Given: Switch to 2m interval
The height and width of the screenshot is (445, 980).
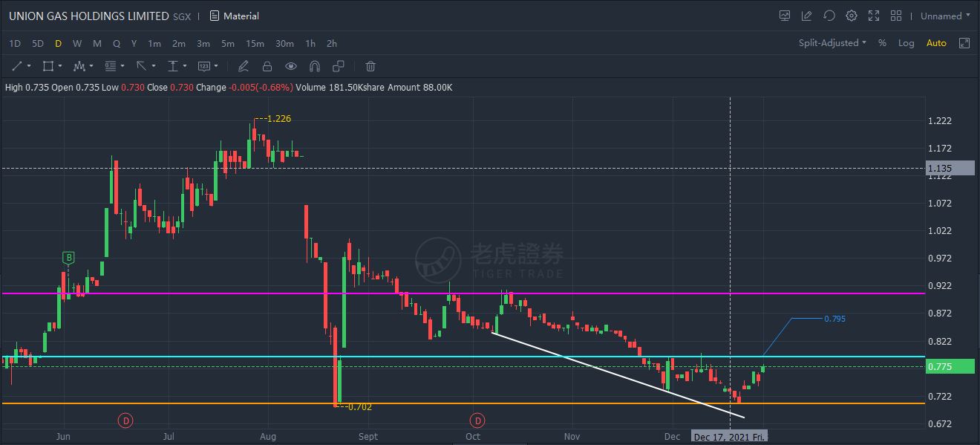Looking at the screenshot, I should (178, 43).
